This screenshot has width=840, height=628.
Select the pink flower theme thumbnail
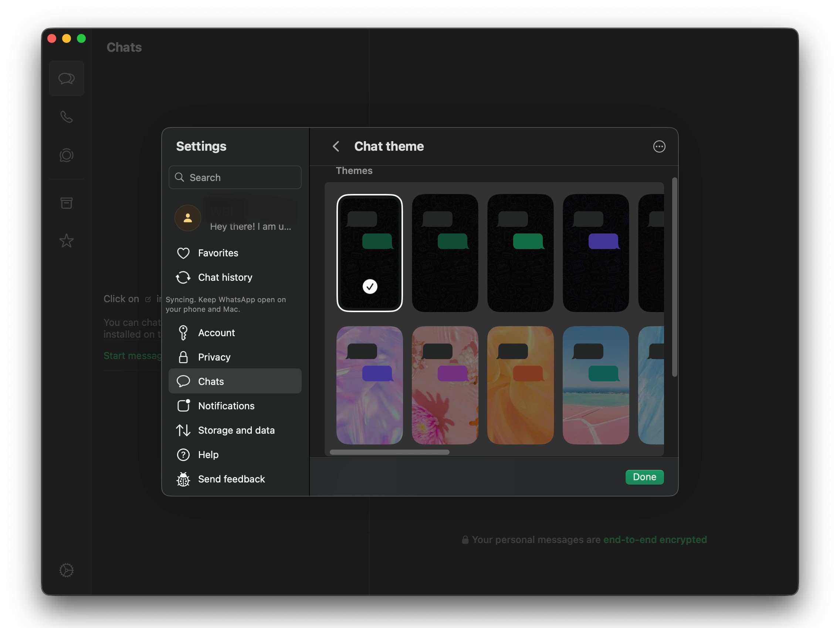click(445, 386)
